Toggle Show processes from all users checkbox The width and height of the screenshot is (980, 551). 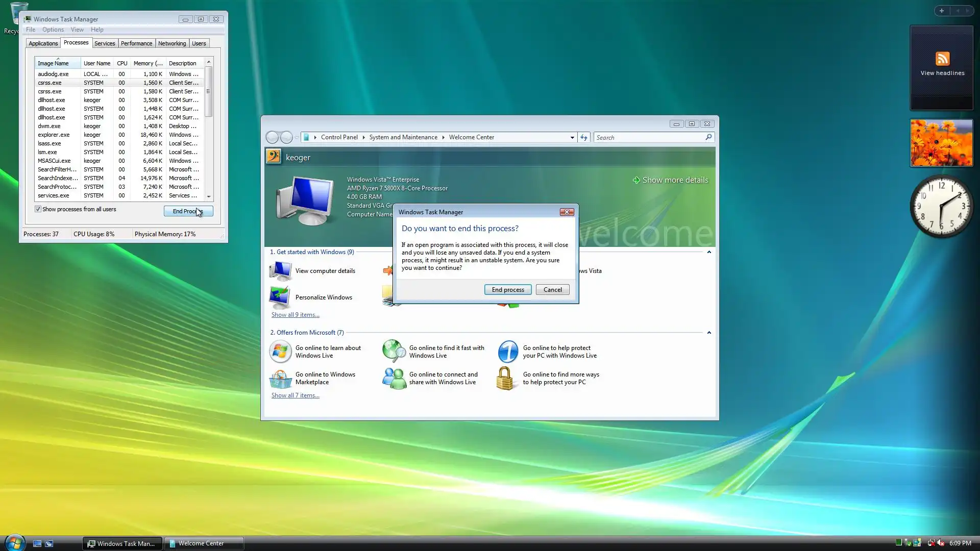click(x=38, y=209)
